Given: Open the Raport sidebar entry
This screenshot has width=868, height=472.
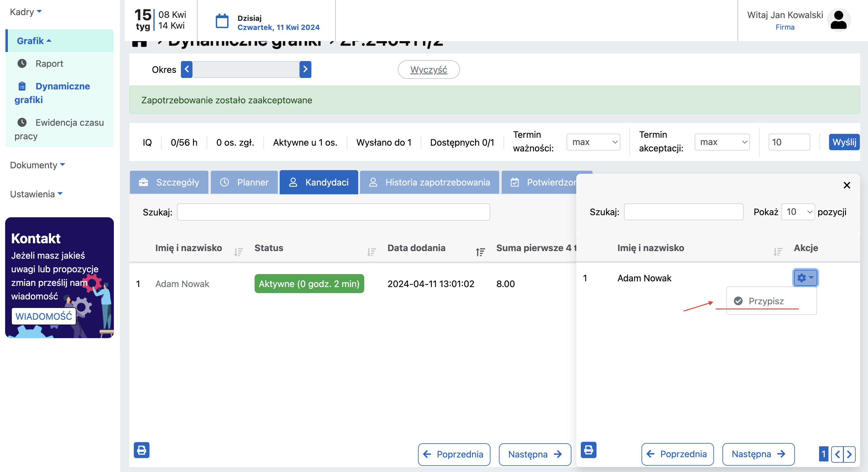Looking at the screenshot, I should pyautogui.click(x=49, y=63).
